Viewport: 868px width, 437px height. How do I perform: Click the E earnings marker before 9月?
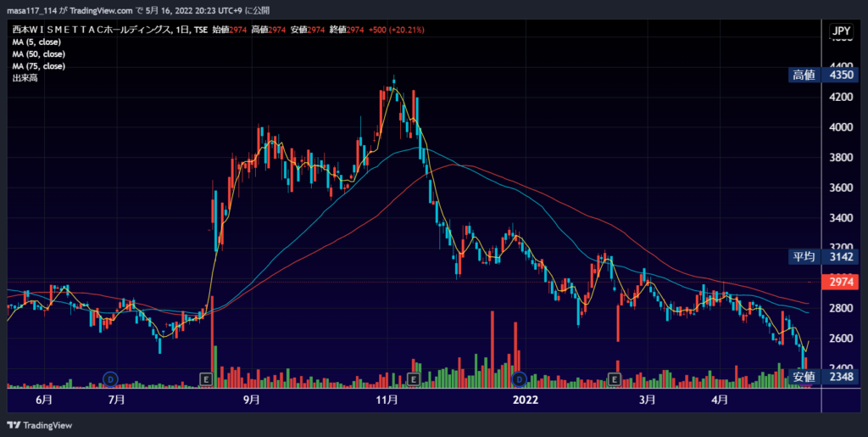coord(206,379)
